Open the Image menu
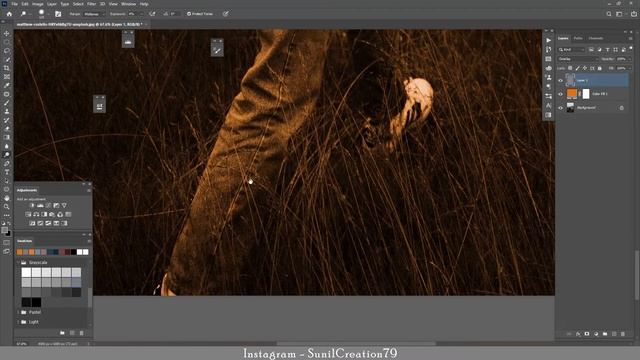Viewport: 640px width, 360px height. coord(38,4)
